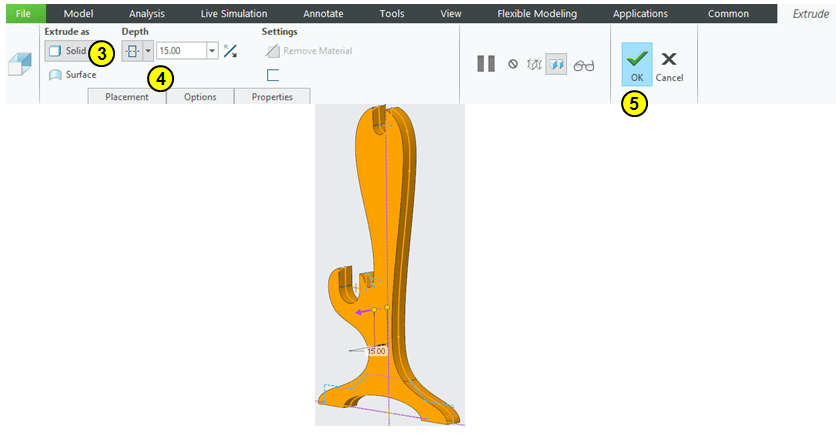Cancel the extrude feature
The height and width of the screenshot is (436, 836).
click(669, 65)
